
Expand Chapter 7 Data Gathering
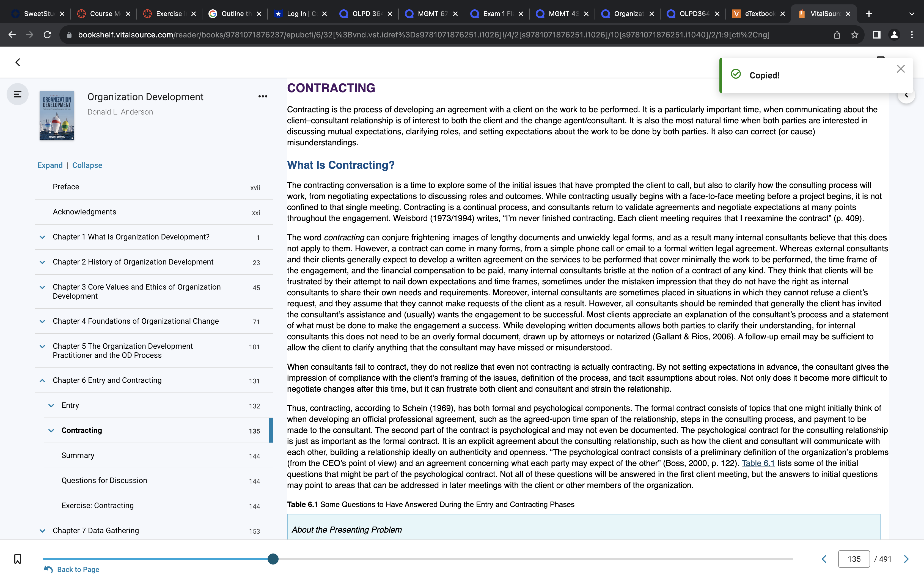42,531
